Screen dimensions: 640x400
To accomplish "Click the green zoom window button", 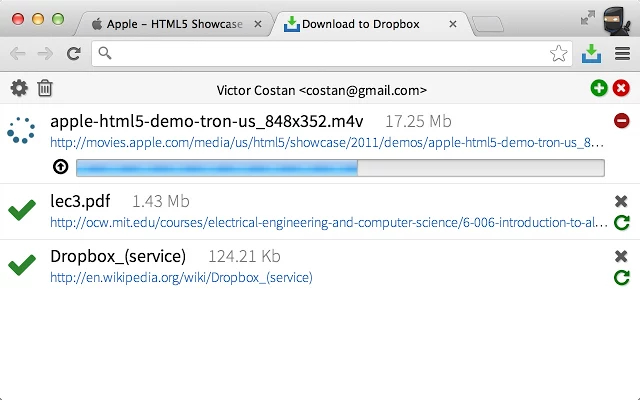I will [x=58, y=19].
